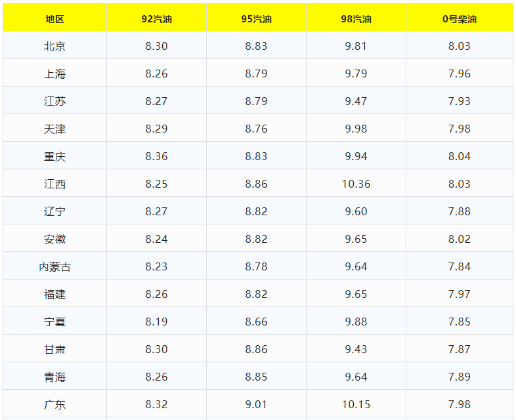This screenshot has height=420, width=516.
Task: Select the 上海 region cell
Action: pos(54,73)
